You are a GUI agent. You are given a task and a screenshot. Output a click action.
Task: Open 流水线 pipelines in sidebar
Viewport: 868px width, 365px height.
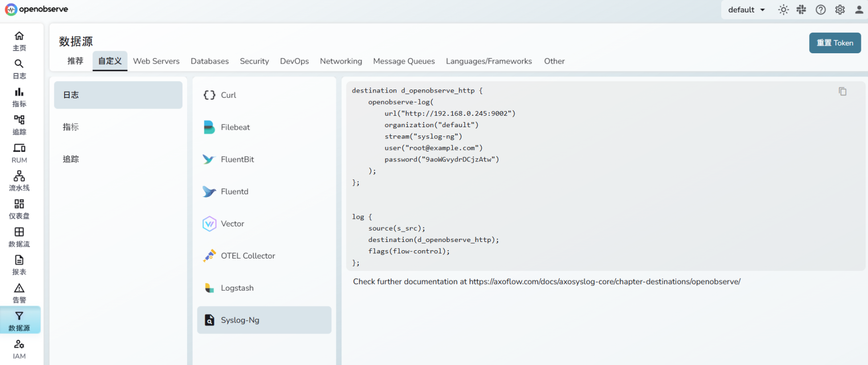point(19,181)
